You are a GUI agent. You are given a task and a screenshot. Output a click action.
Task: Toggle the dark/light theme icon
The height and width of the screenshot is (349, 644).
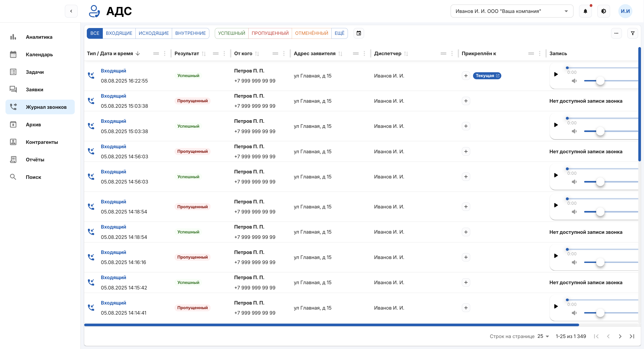click(603, 11)
